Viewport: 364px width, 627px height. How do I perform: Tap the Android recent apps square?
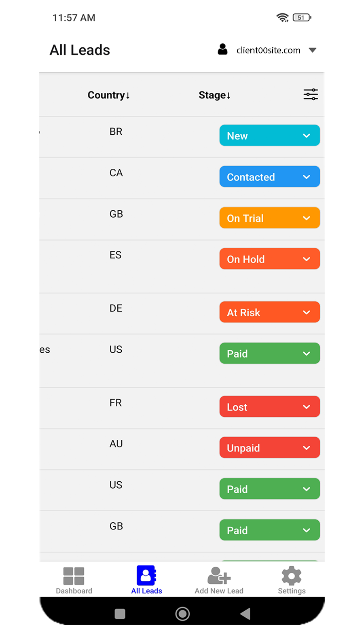coord(120,614)
